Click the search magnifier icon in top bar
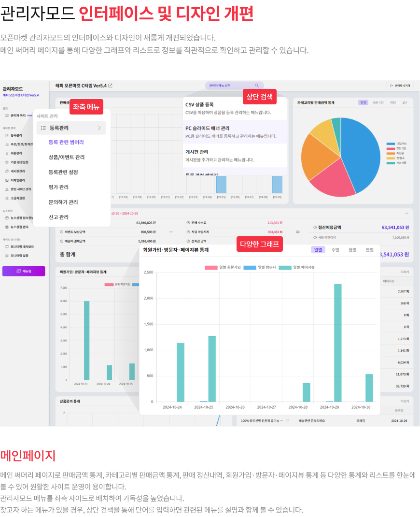The width and height of the screenshot is (420, 517). click(257, 86)
